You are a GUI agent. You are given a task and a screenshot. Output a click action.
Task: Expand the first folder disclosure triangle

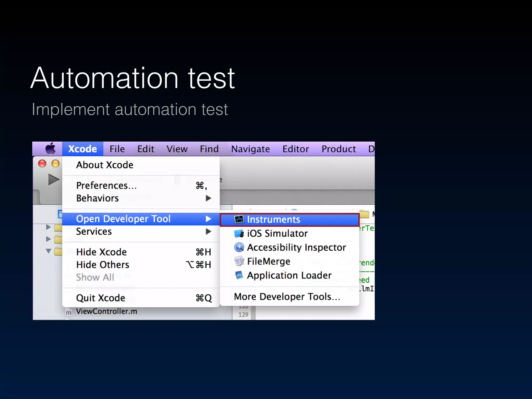pyautogui.click(x=48, y=227)
